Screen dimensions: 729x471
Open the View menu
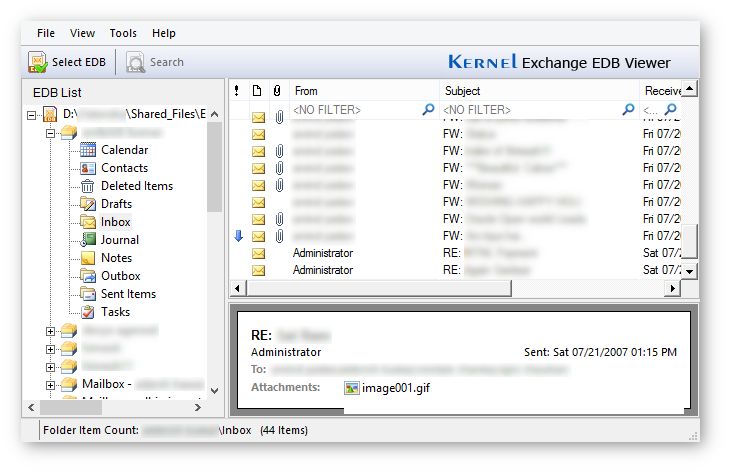point(82,33)
